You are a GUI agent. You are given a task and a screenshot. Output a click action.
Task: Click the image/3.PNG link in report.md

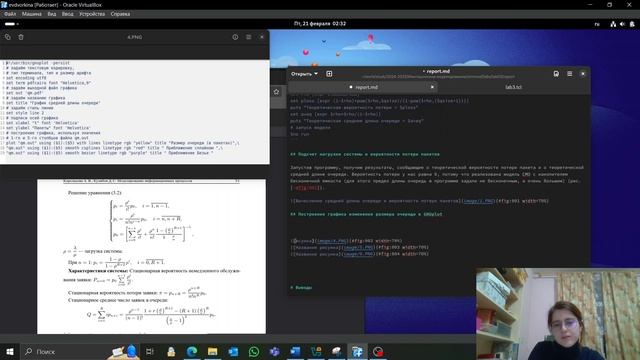478,201
